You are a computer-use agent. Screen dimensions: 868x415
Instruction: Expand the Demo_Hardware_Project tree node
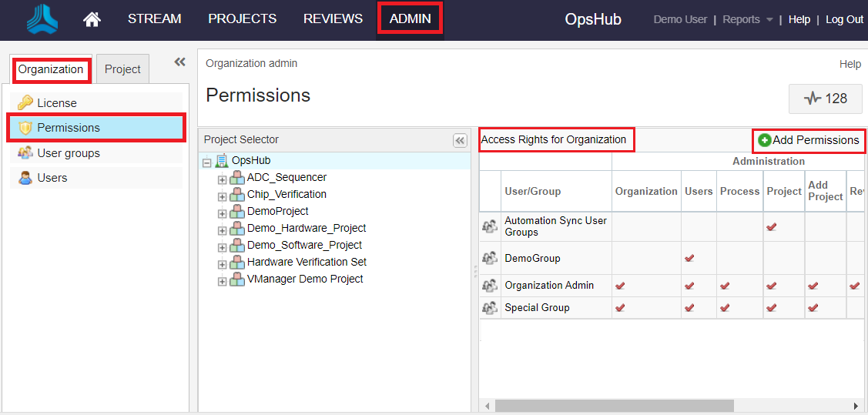[223, 229]
